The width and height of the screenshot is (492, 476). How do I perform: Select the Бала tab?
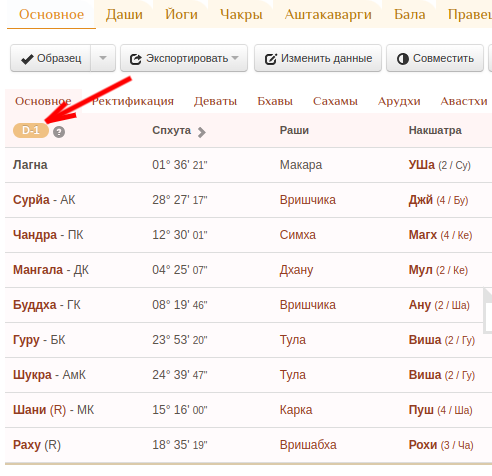coord(409,14)
